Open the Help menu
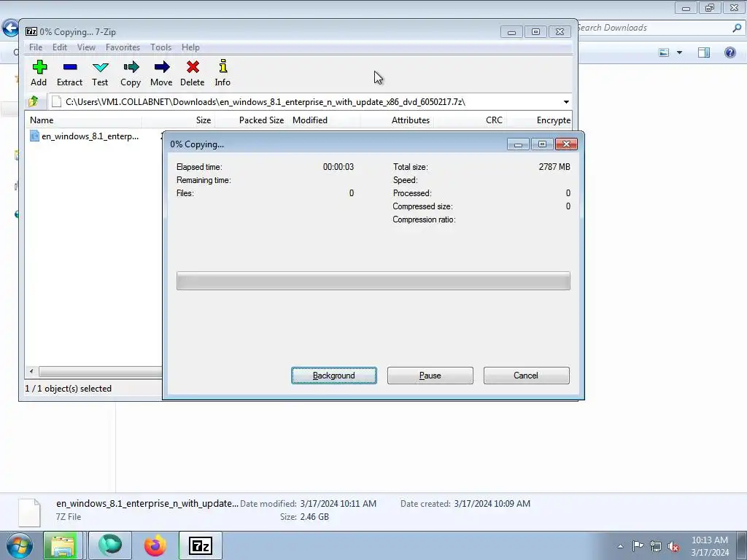Viewport: 747px width, 560px height. pyautogui.click(x=190, y=47)
